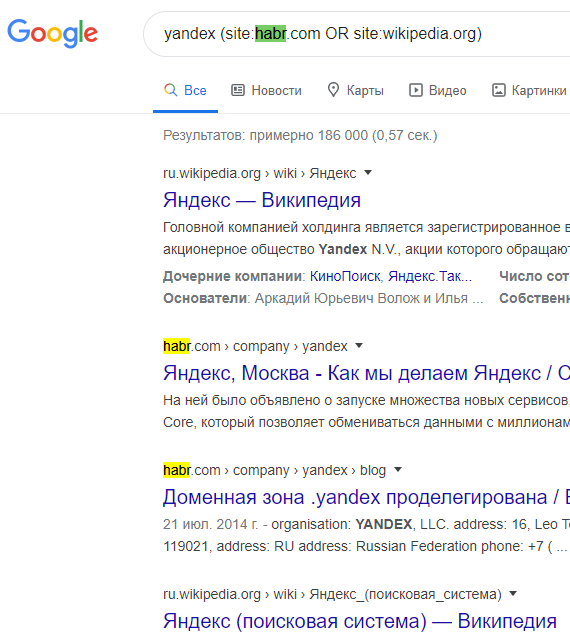Click the 21 июл. 2014 г. date text

pyautogui.click(x=210, y=524)
